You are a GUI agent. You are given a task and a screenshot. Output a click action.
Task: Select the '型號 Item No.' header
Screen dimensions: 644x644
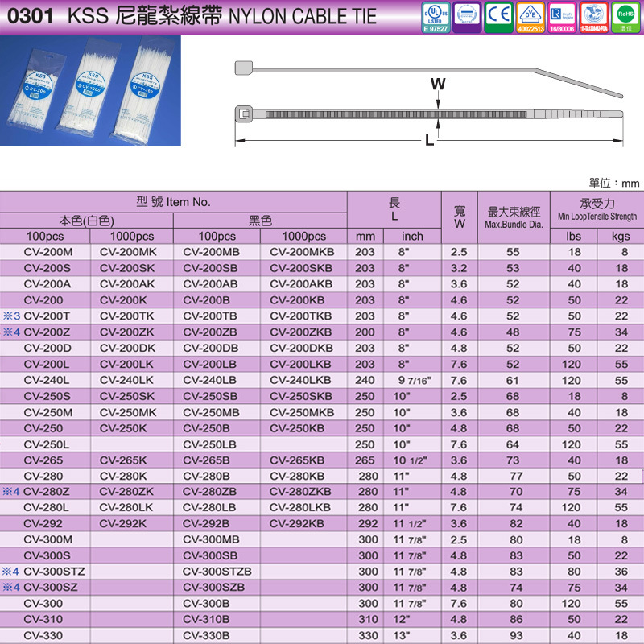[173, 202]
